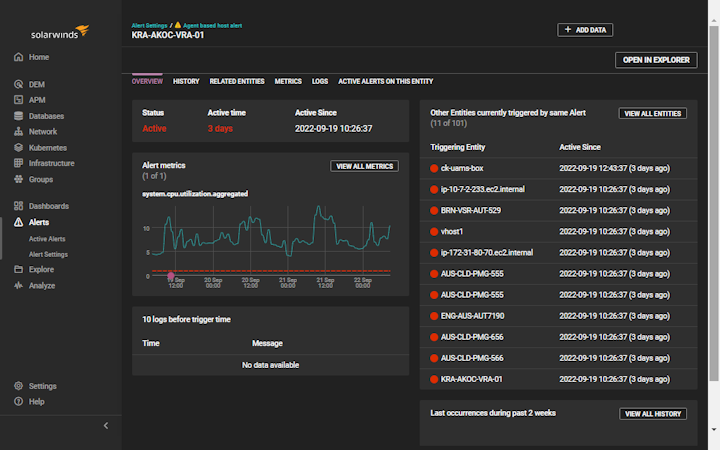Open Databases via its sidebar icon
The width and height of the screenshot is (720, 450).
[19, 116]
